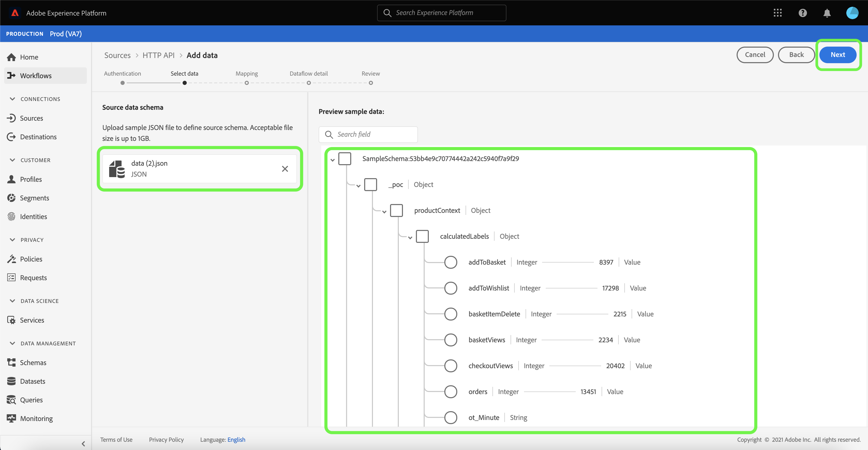Open Identities fingerprint icon in sidebar
This screenshot has width=868, height=450.
tap(11, 216)
